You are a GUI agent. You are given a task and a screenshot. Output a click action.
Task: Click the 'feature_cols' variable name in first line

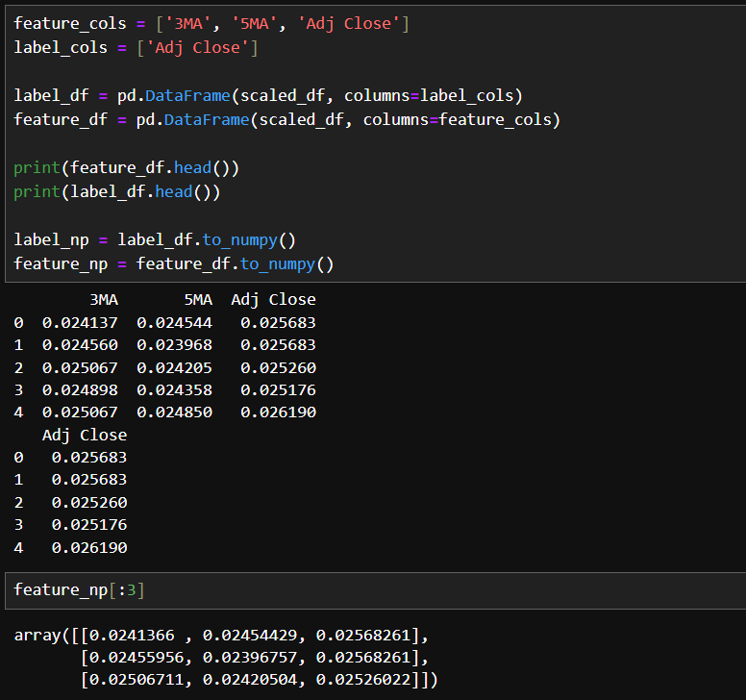[70, 23]
